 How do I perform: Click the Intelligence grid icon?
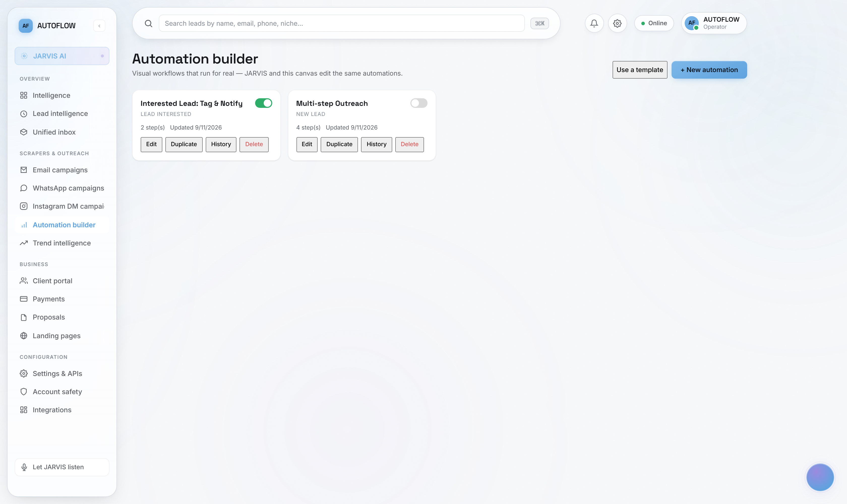(x=23, y=96)
